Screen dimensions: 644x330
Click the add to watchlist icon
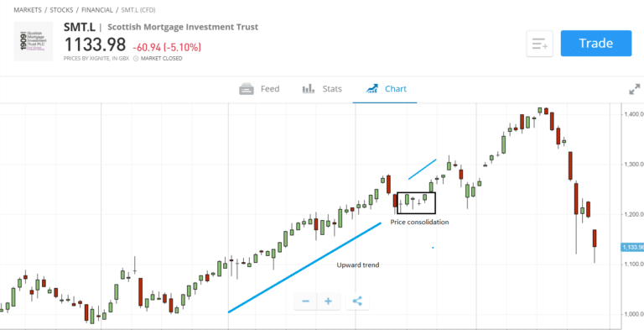click(x=540, y=44)
